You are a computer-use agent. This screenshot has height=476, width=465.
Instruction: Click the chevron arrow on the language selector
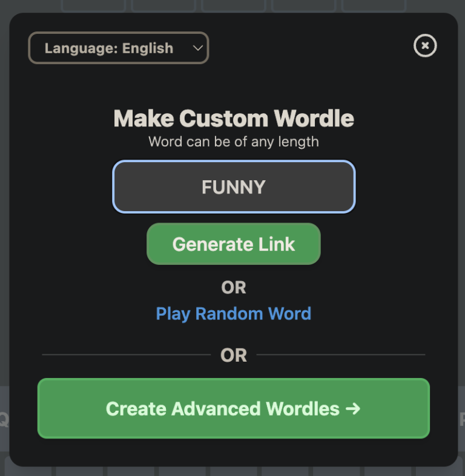197,48
